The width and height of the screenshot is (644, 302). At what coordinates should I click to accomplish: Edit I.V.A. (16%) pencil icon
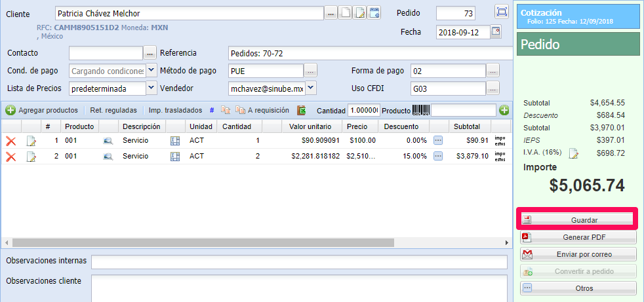[x=574, y=154]
